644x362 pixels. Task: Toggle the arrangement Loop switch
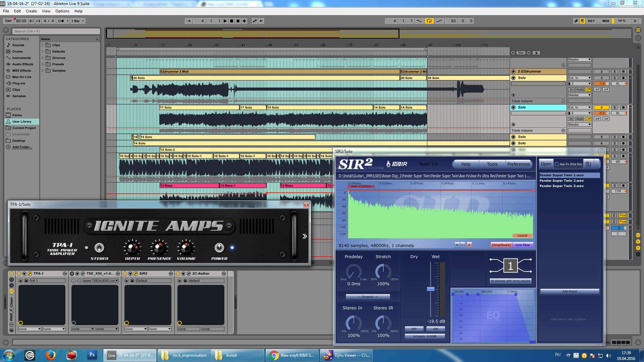pyautogui.click(x=429, y=21)
